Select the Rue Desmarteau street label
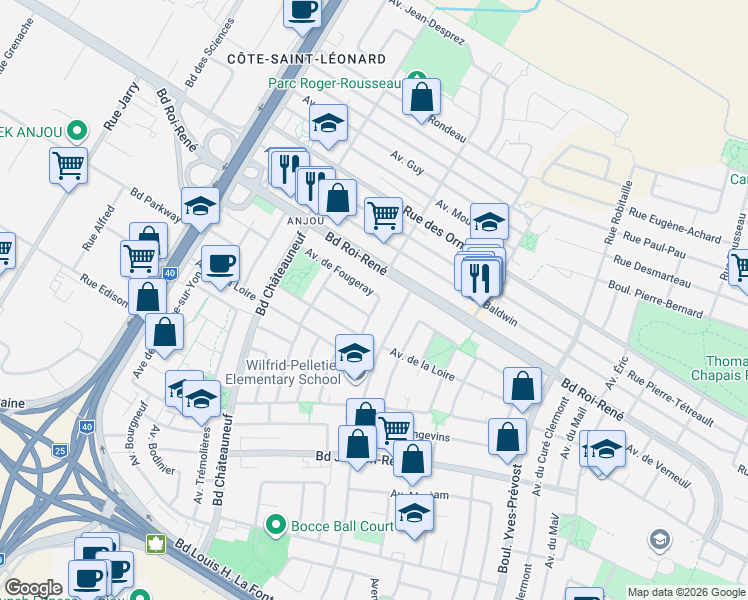The image size is (748, 600). (x=652, y=271)
